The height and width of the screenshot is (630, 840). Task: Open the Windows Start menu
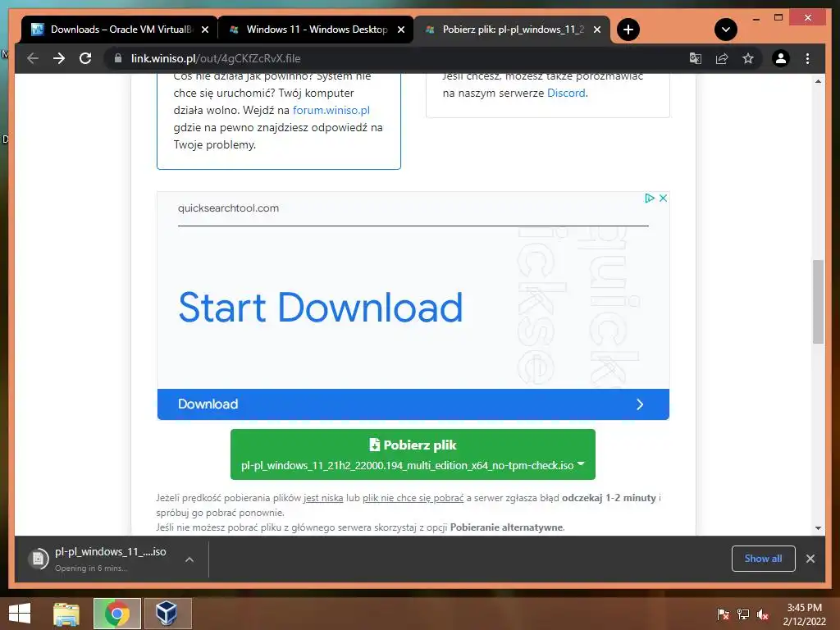(x=20, y=614)
